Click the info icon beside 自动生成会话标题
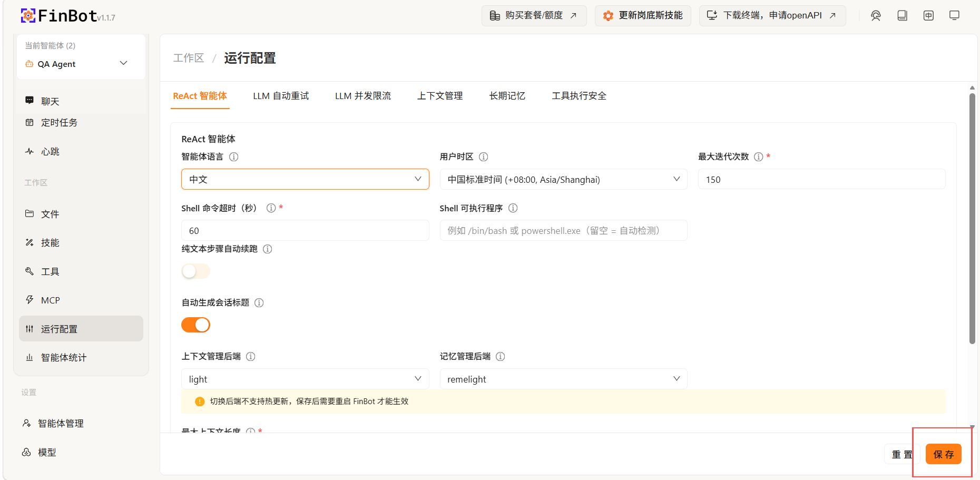The image size is (980, 480). pos(259,302)
